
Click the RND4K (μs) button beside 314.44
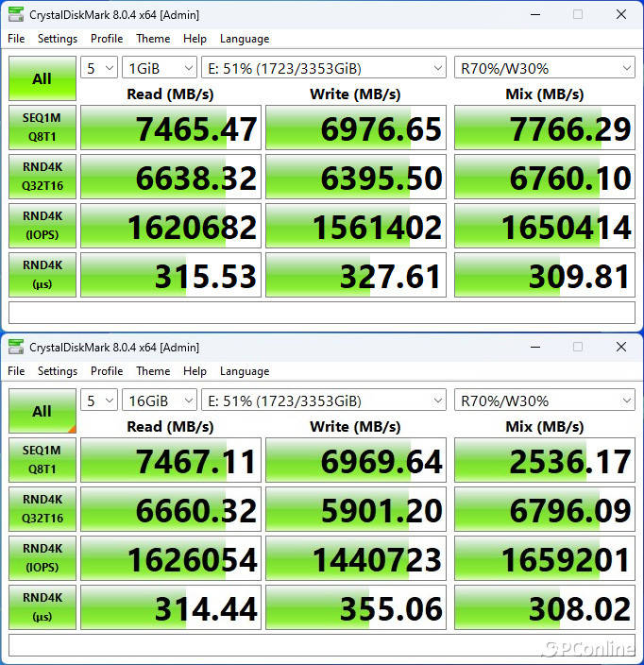tap(42, 608)
